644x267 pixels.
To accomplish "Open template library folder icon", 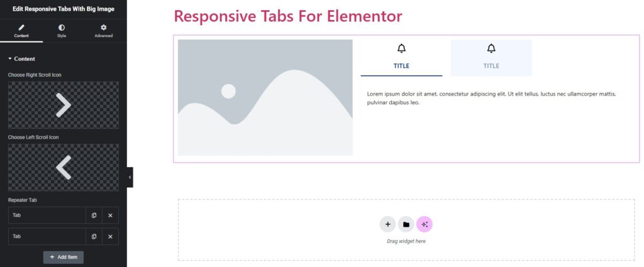I will [x=406, y=224].
